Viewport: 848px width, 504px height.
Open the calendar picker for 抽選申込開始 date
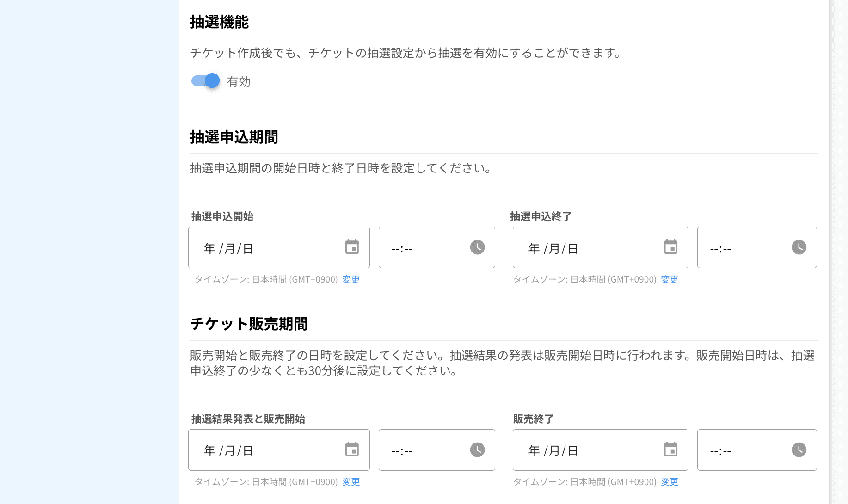coord(352,247)
